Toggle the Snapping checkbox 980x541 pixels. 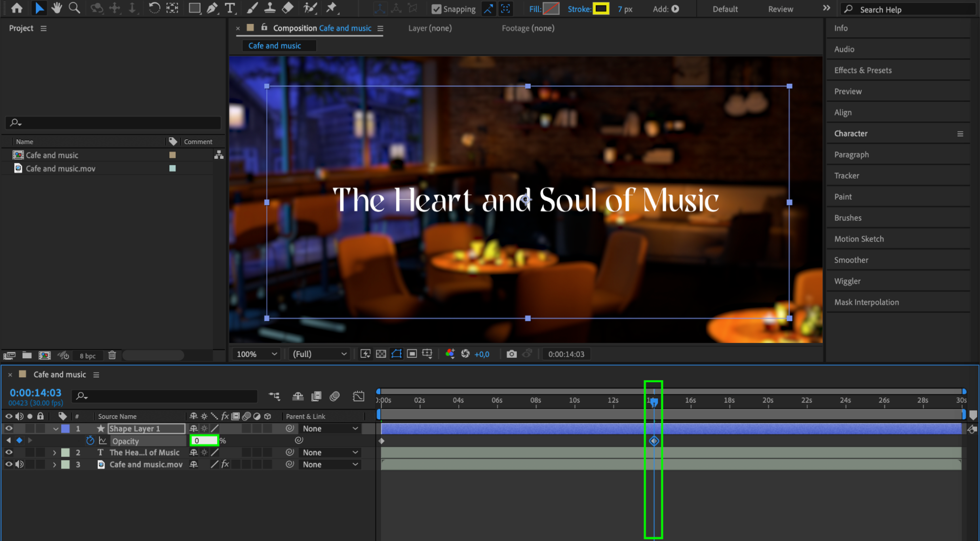coord(436,9)
